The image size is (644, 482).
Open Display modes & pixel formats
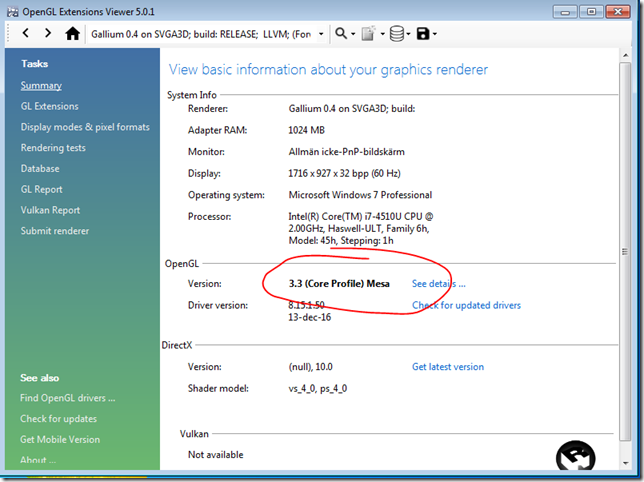tap(85, 127)
